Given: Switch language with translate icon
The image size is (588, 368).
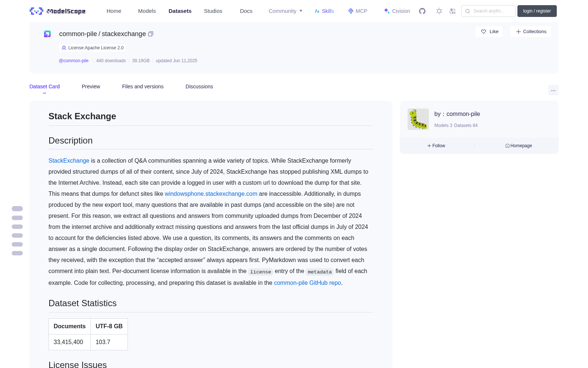Looking at the screenshot, I should (452, 11).
